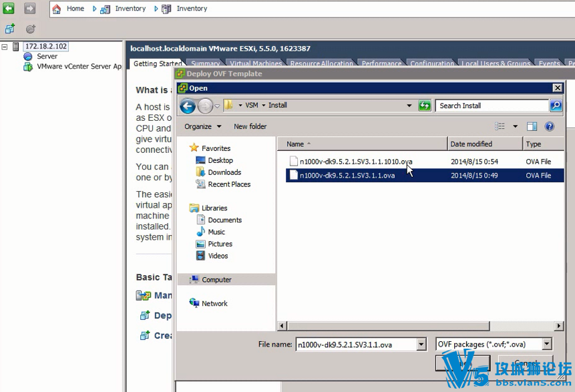575x392 pixels.
Task: Close the Open dialog
Action: tap(558, 88)
